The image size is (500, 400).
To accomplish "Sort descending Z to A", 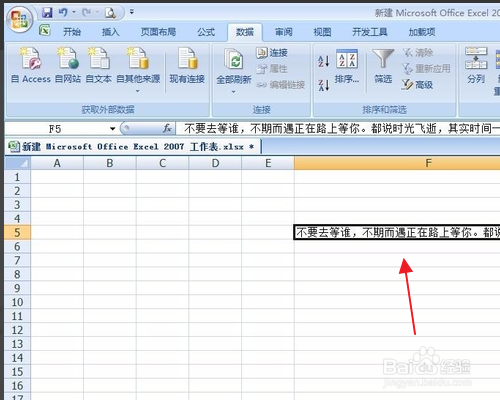I will (324, 85).
